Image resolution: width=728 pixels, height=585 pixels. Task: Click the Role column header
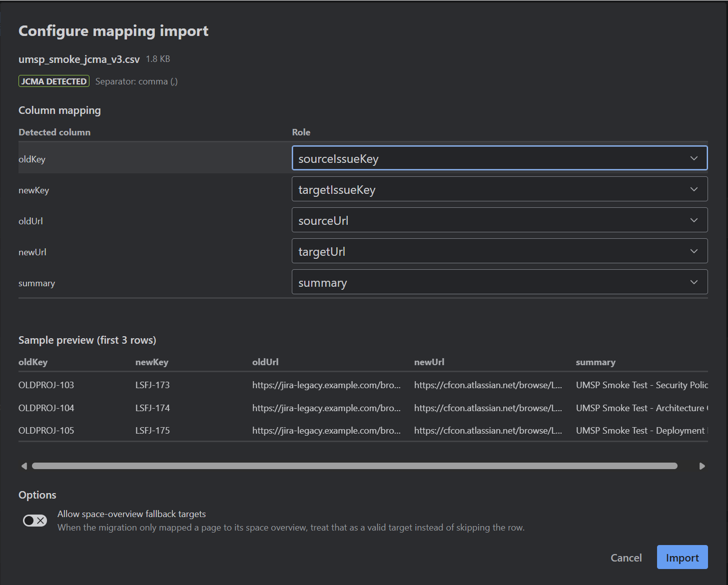click(x=301, y=132)
